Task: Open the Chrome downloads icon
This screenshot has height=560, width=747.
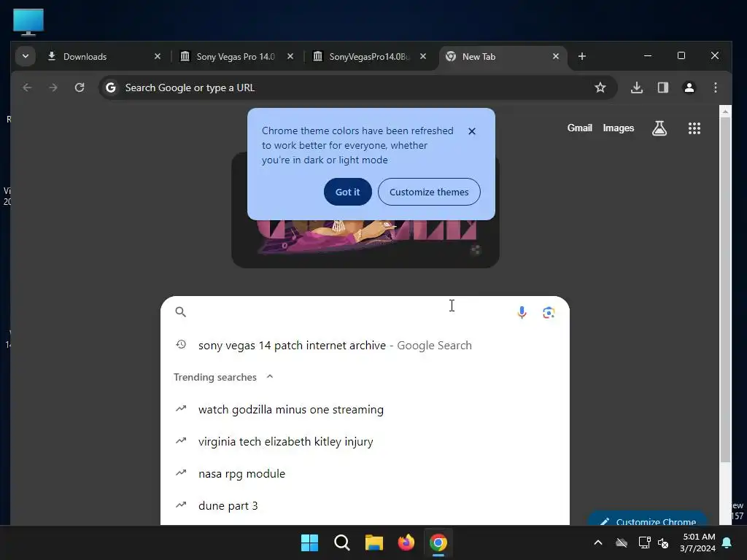Action: 636,87
